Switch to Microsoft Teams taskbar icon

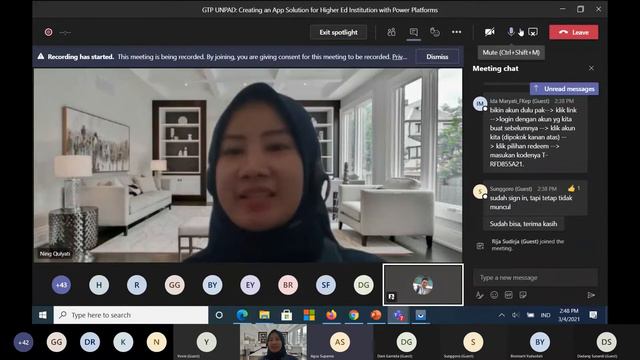pos(398,315)
